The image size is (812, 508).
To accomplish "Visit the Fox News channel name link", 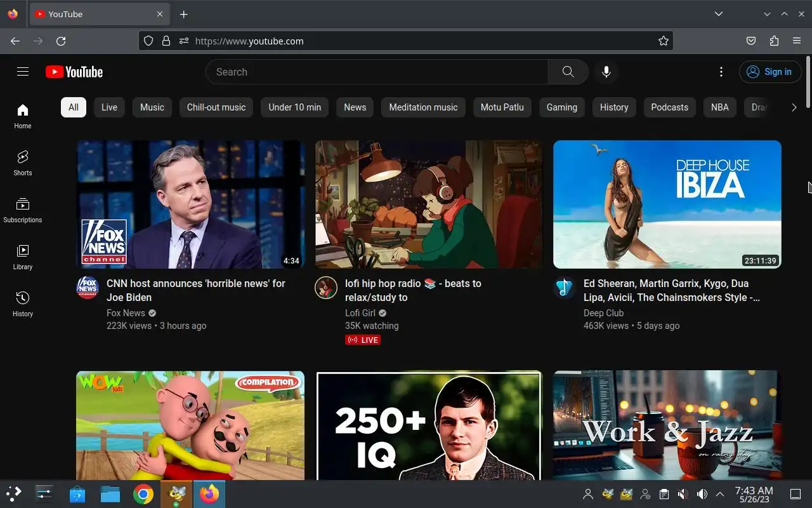I will pyautogui.click(x=126, y=313).
